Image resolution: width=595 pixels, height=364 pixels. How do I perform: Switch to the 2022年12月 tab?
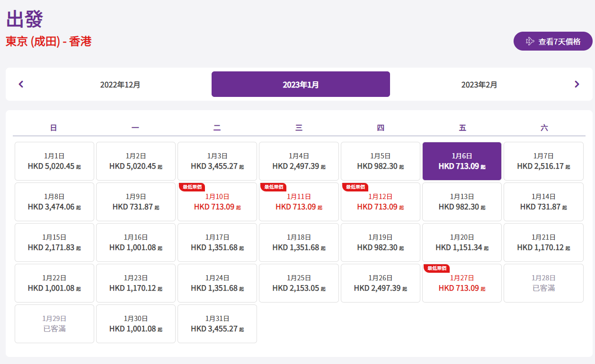click(x=120, y=85)
